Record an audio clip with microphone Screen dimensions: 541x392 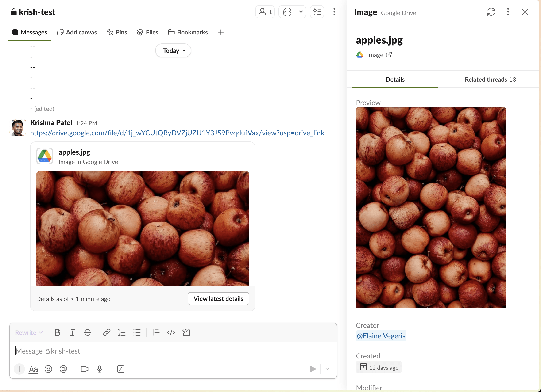(x=100, y=369)
